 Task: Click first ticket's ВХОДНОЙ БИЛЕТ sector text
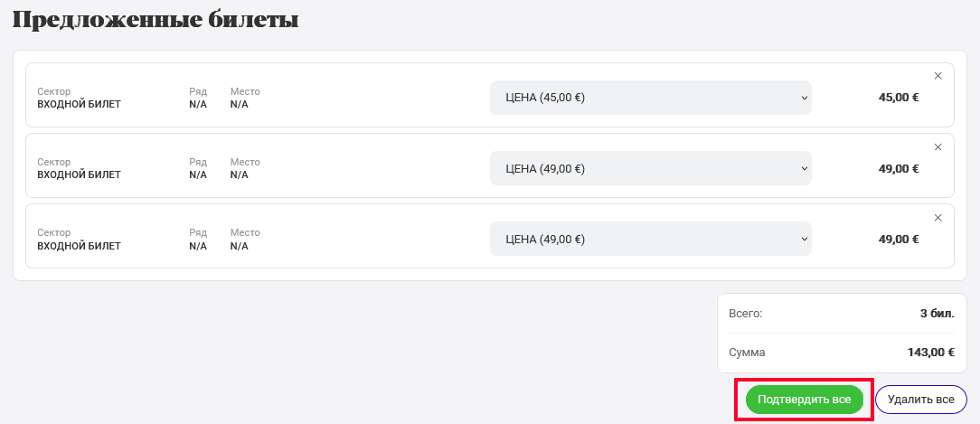[x=79, y=105]
